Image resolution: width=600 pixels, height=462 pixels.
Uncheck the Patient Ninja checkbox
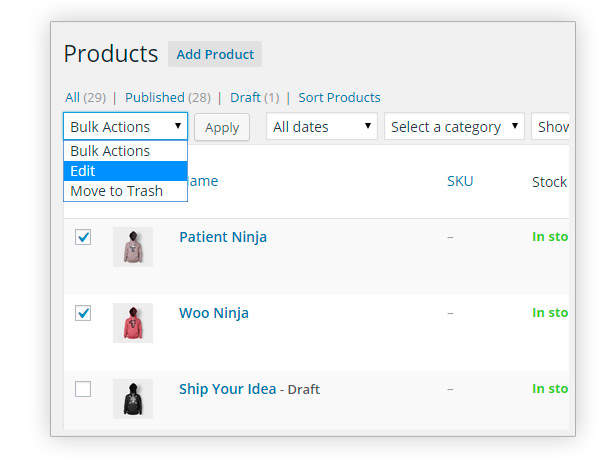[x=83, y=237]
